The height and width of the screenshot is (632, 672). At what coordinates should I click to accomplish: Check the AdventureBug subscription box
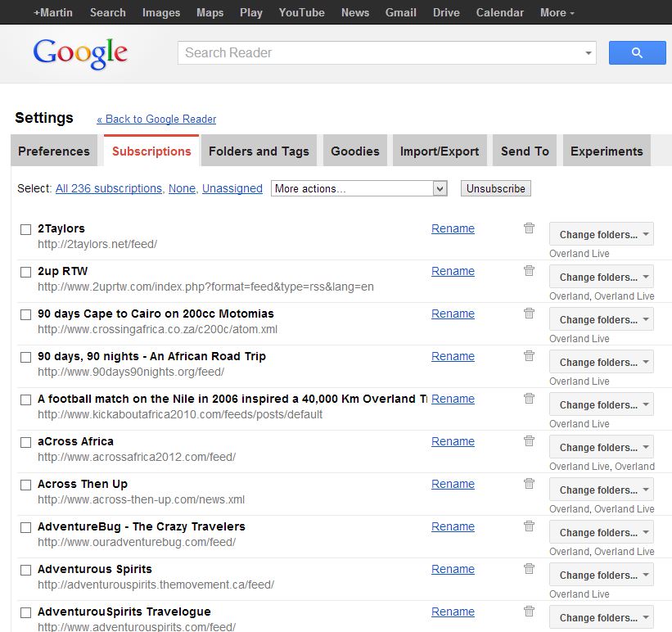tap(25, 527)
